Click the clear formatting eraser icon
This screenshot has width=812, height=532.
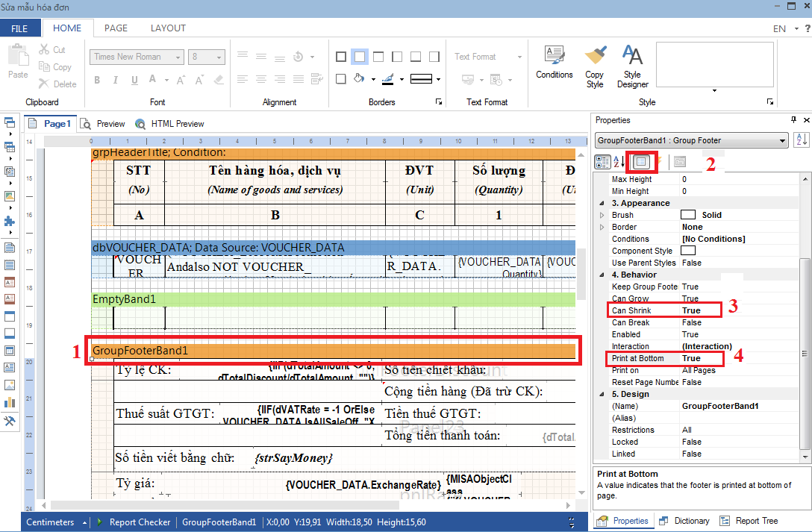pyautogui.click(x=219, y=80)
